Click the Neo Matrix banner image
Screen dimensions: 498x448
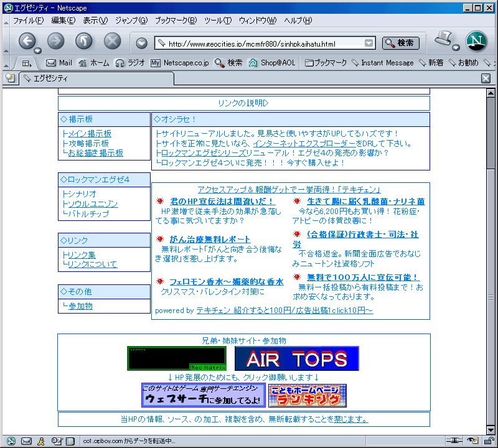coord(177,358)
